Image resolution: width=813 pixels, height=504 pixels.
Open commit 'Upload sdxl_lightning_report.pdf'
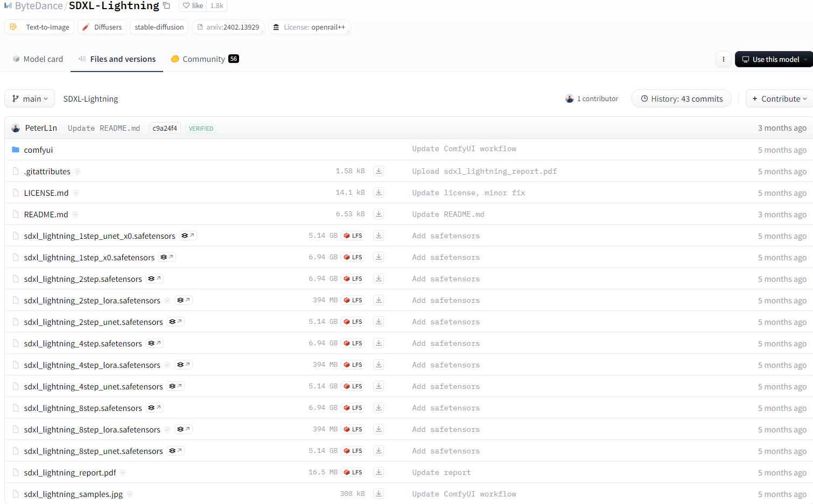[x=485, y=171]
